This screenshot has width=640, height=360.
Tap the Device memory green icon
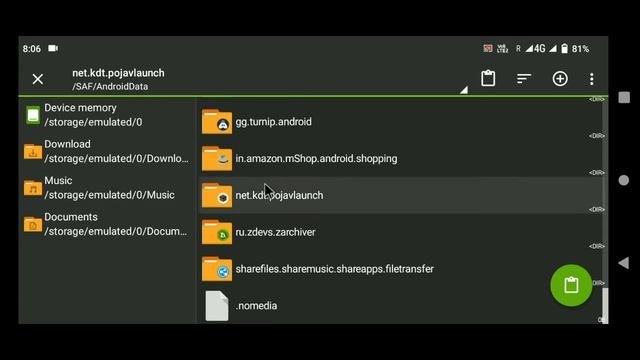(x=33, y=115)
